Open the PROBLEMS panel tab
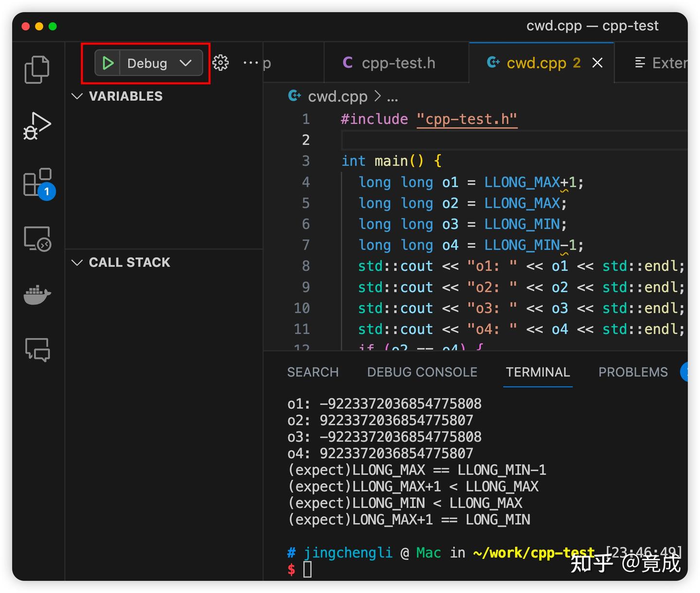700x593 pixels. (x=633, y=372)
